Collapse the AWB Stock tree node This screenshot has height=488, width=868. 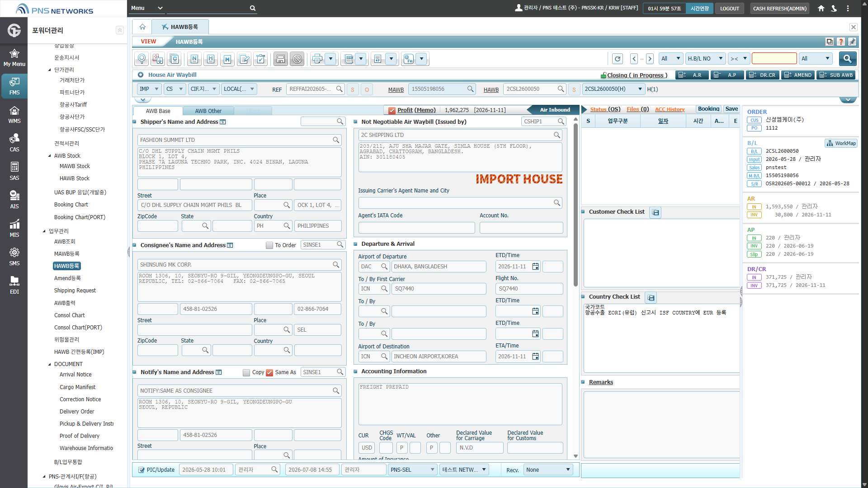[x=50, y=156]
